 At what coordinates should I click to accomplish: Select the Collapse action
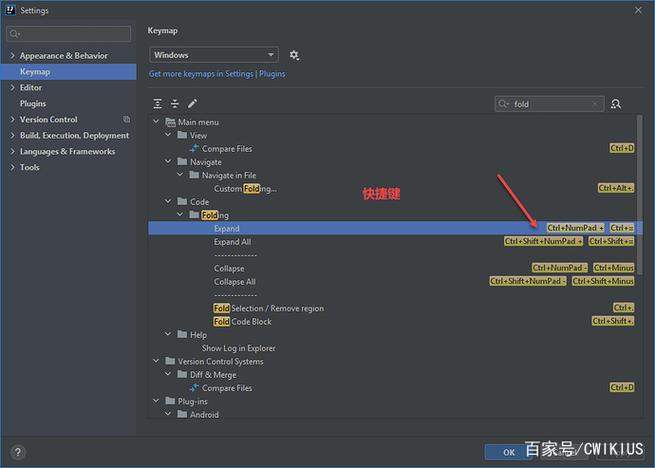(229, 268)
